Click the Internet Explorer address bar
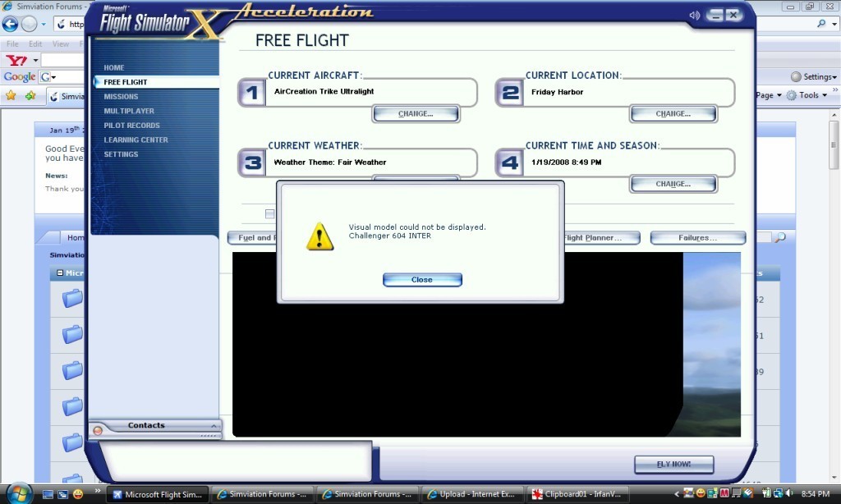This screenshot has height=504, width=841. click(x=69, y=24)
